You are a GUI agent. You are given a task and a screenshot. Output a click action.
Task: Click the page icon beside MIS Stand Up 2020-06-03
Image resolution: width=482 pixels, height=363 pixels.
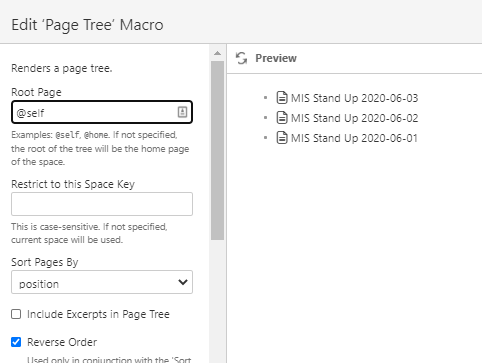tap(282, 98)
